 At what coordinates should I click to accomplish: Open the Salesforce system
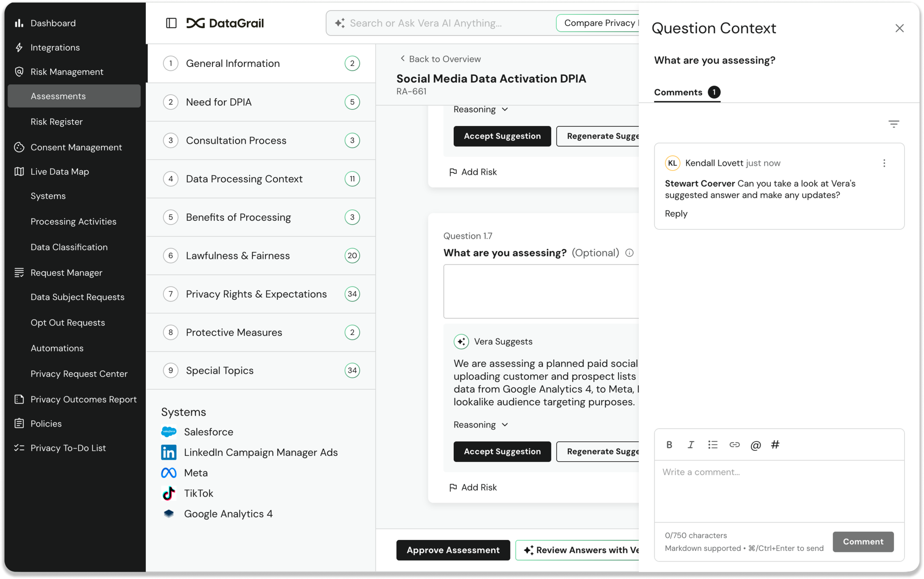tap(197, 432)
